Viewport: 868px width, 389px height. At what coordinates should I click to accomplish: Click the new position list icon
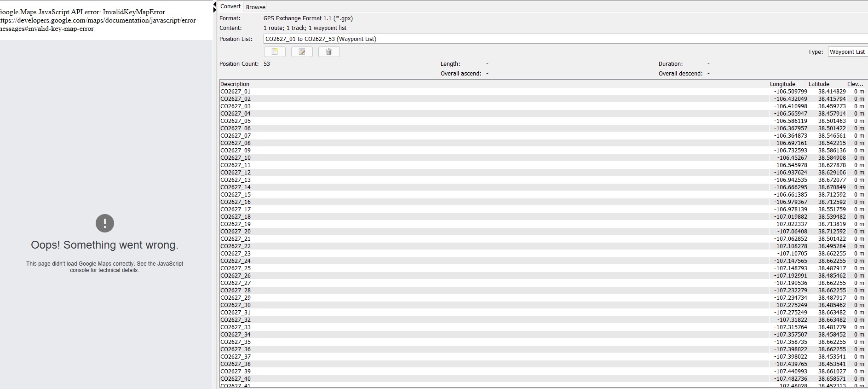[x=275, y=52]
